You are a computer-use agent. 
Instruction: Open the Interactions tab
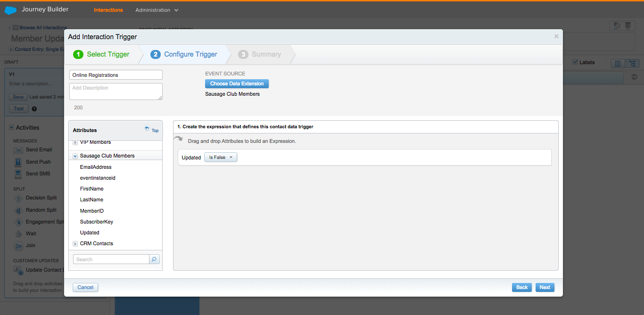tap(108, 10)
